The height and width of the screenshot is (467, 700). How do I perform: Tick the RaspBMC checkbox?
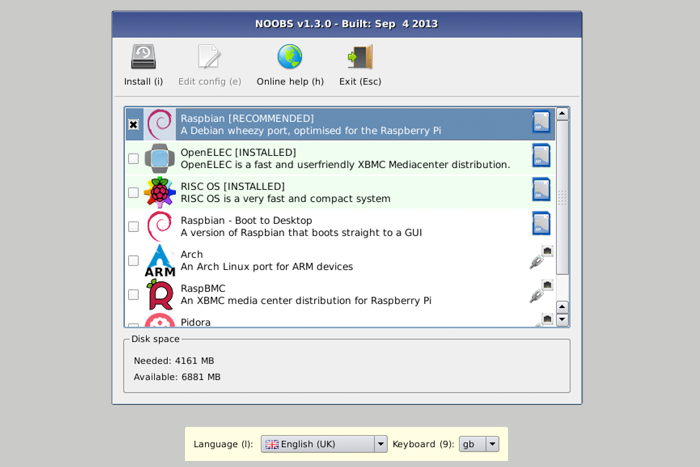133,294
